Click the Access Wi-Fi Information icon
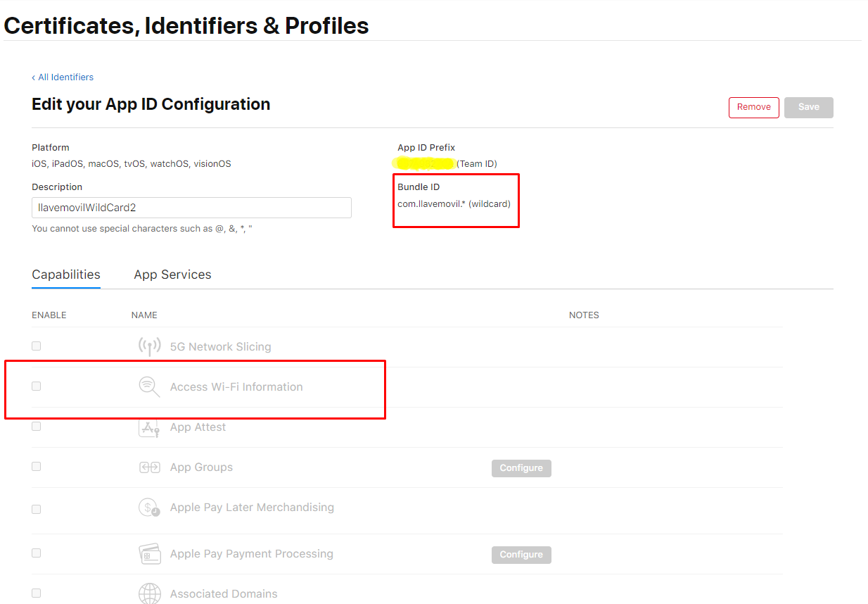 click(149, 386)
